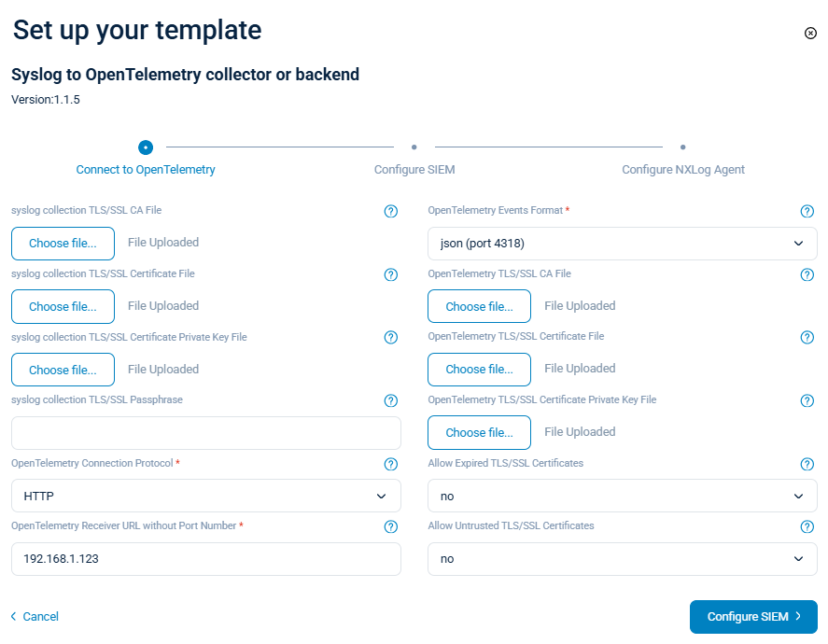828x644 pixels.
Task: Jump to the Configure NXLog Agent step
Action: (682, 169)
